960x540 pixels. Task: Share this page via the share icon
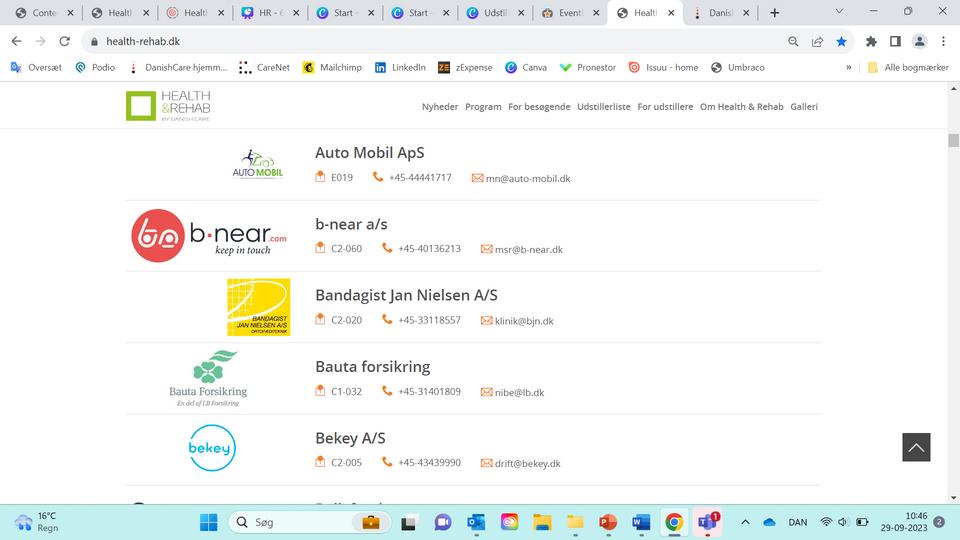coord(817,41)
